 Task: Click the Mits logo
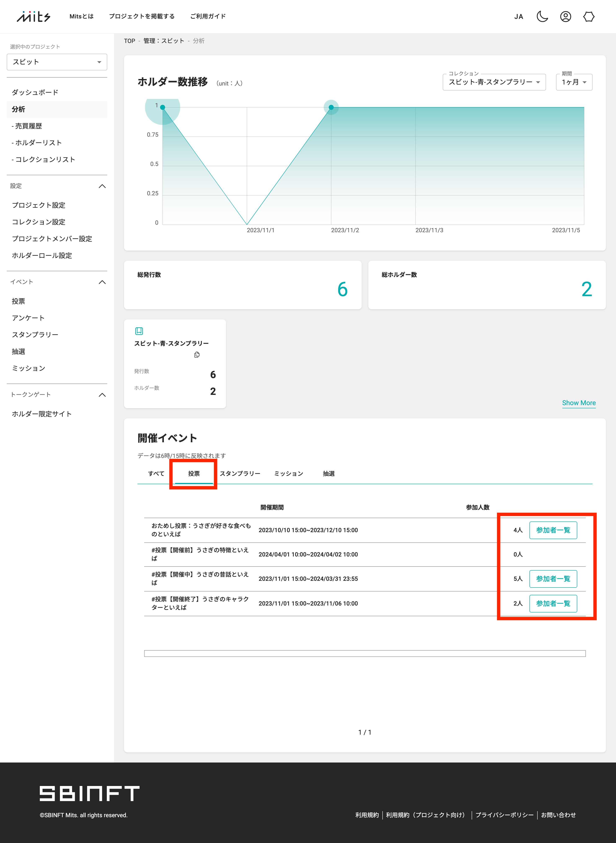point(34,16)
